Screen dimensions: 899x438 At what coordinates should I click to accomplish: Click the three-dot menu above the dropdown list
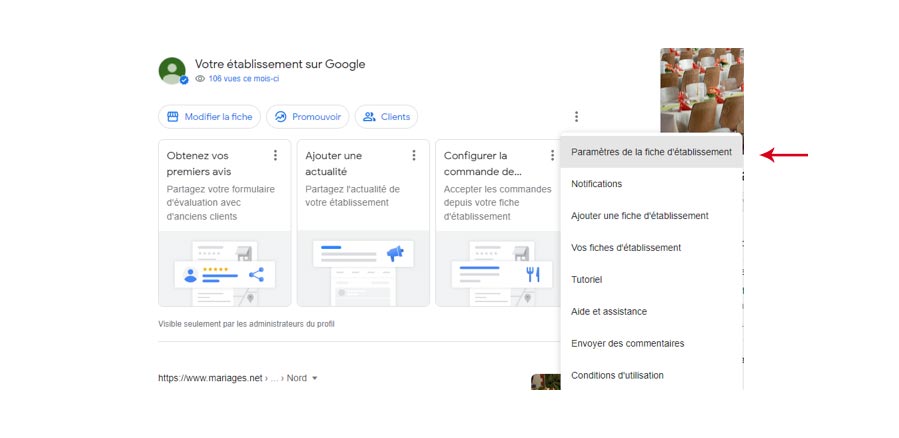tap(576, 117)
